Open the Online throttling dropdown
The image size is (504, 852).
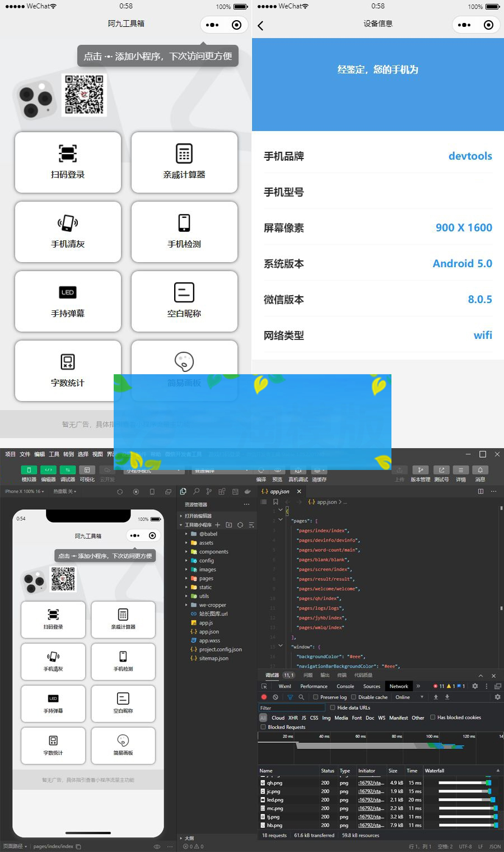pyautogui.click(x=409, y=697)
